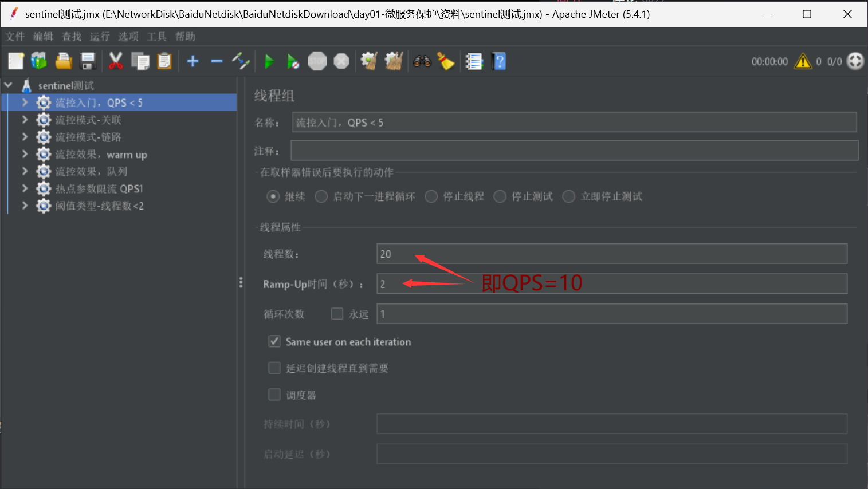This screenshot has width=868, height=489.
Task: Select 流控效果, warm up thread group
Action: (101, 154)
